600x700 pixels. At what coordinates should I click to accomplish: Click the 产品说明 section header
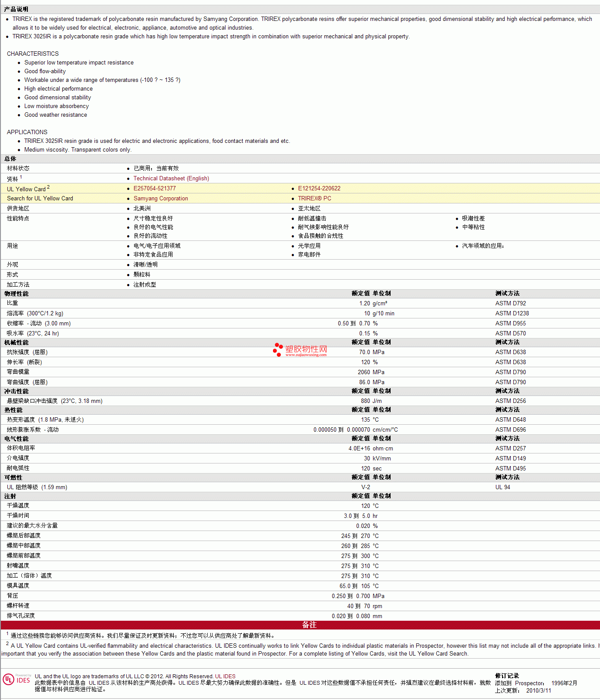(x=17, y=9)
